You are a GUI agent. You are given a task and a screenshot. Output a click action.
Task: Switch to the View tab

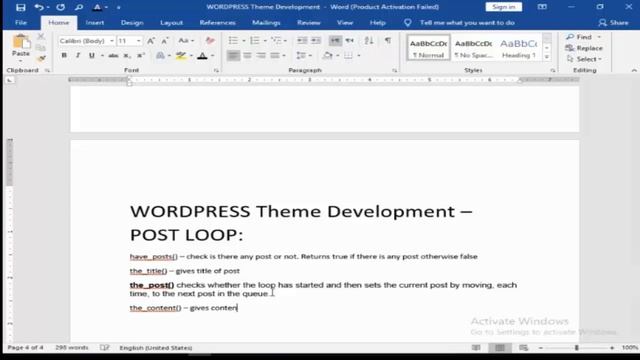(x=345, y=23)
